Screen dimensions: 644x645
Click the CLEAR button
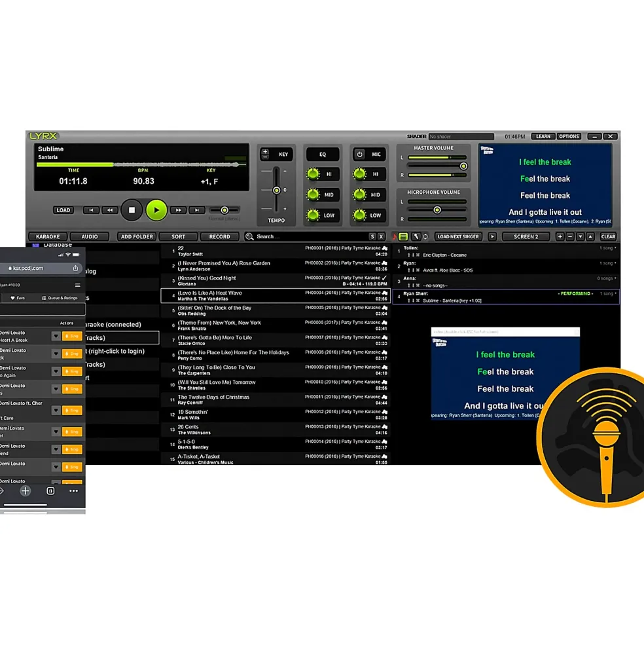click(608, 236)
